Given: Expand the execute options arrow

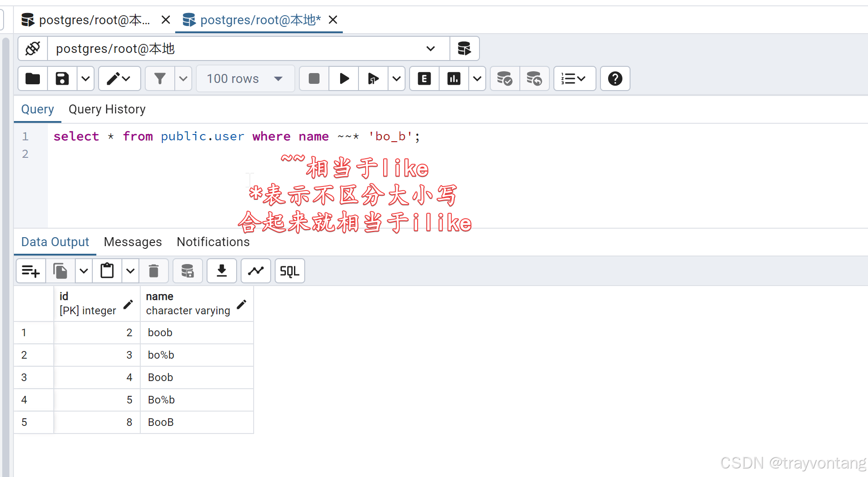Looking at the screenshot, I should click(x=397, y=79).
